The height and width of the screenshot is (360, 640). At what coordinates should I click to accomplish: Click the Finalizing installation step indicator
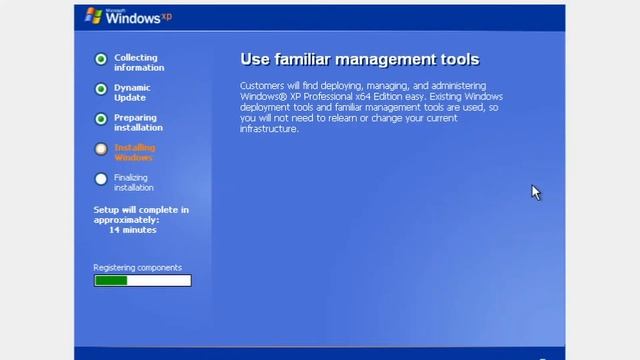pyautogui.click(x=101, y=179)
